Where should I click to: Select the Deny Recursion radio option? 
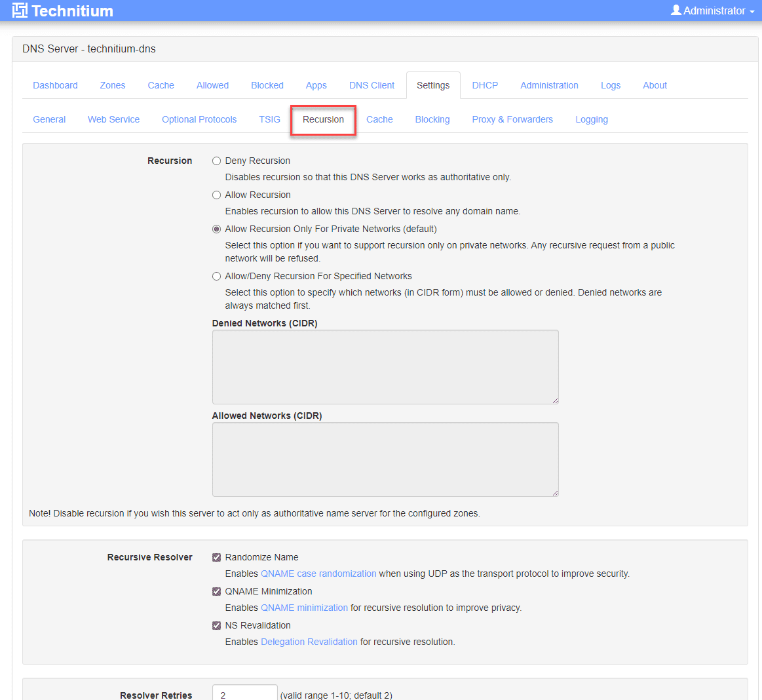pyautogui.click(x=217, y=161)
